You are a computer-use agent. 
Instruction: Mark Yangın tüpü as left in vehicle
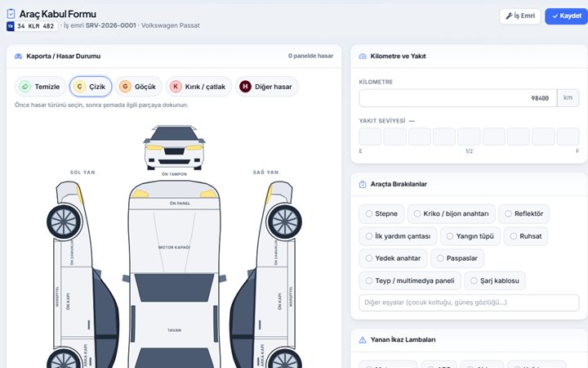(470, 236)
